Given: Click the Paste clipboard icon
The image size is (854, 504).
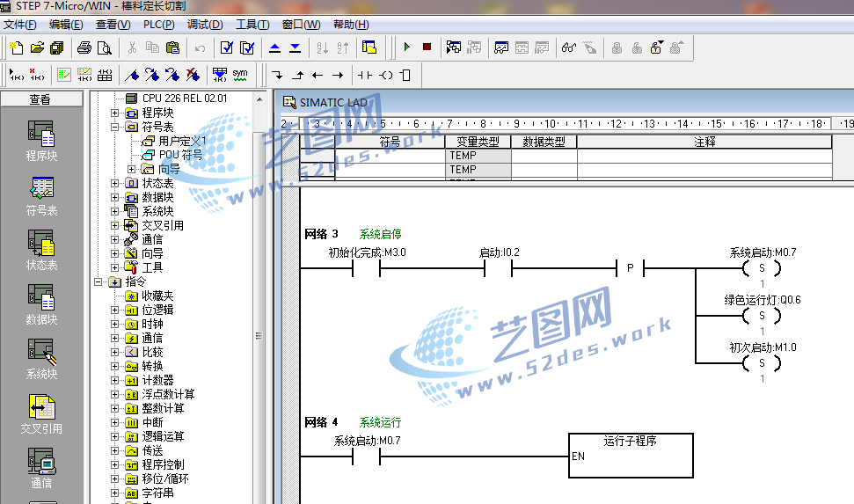Looking at the screenshot, I should [x=172, y=48].
